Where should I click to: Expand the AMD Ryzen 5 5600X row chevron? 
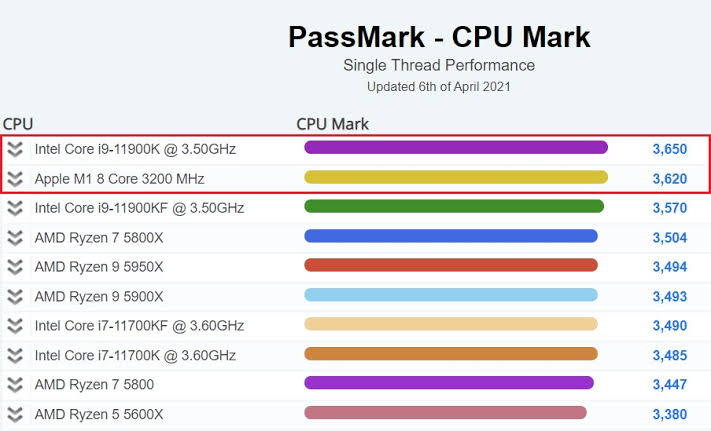(15, 414)
